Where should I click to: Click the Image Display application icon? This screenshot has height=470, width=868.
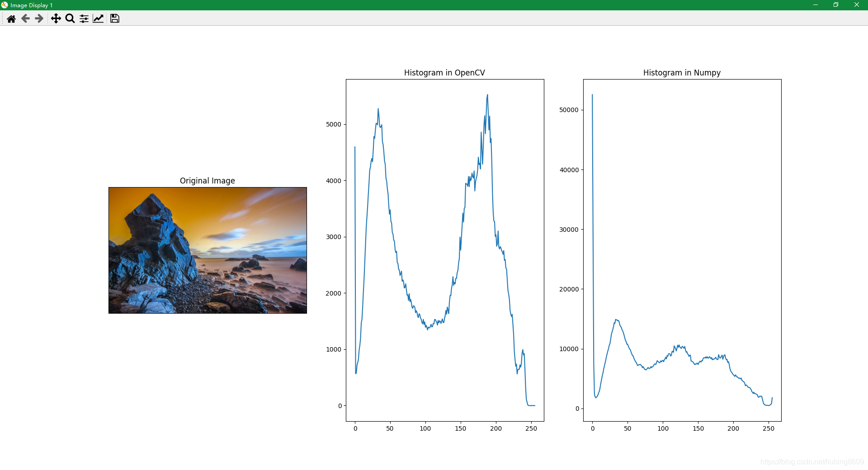[5, 5]
